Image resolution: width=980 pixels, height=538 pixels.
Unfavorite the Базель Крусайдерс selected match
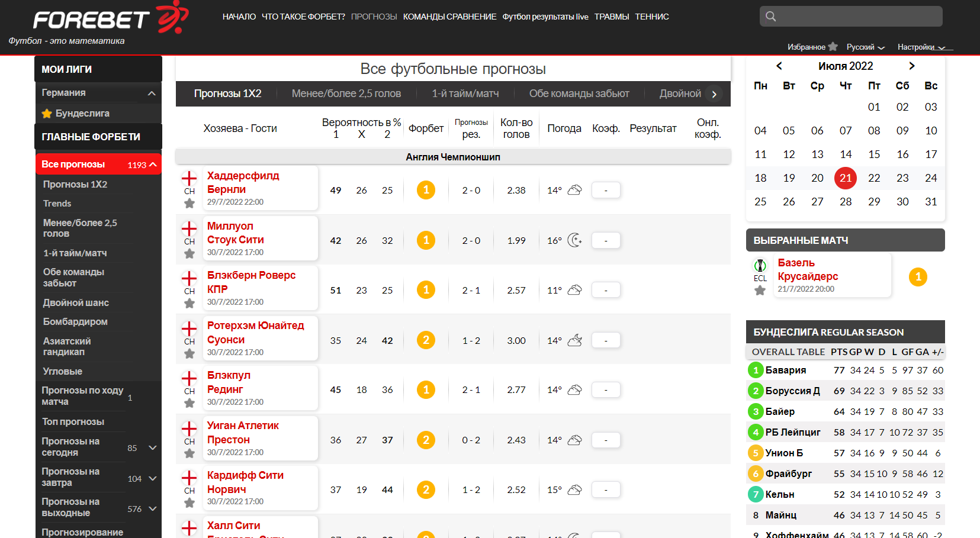[x=760, y=291]
